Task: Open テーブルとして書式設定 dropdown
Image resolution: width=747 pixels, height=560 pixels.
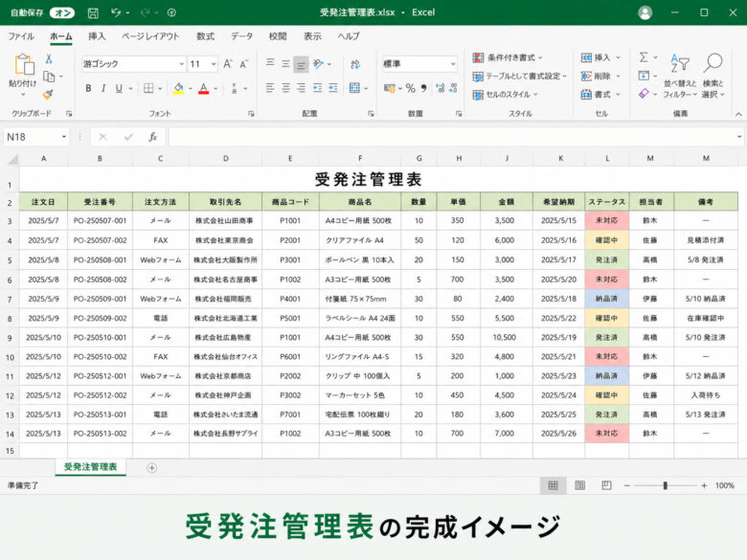Action: point(519,77)
